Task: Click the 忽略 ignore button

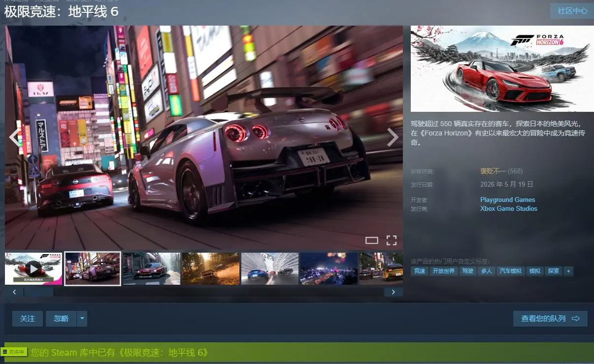Action: pyautogui.click(x=61, y=319)
